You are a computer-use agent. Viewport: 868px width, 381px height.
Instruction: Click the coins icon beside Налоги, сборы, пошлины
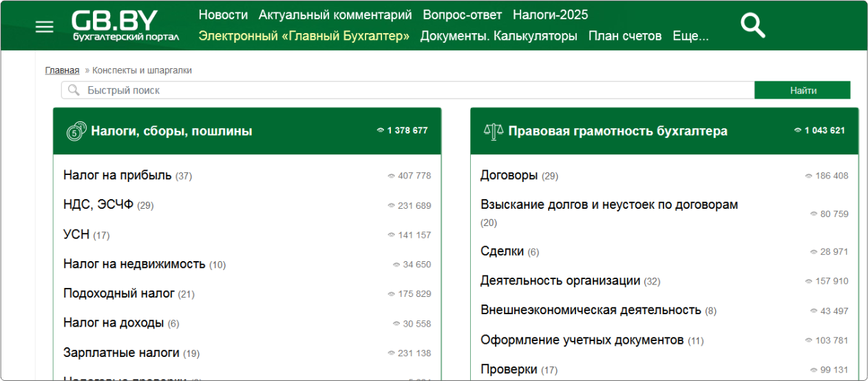click(x=76, y=131)
